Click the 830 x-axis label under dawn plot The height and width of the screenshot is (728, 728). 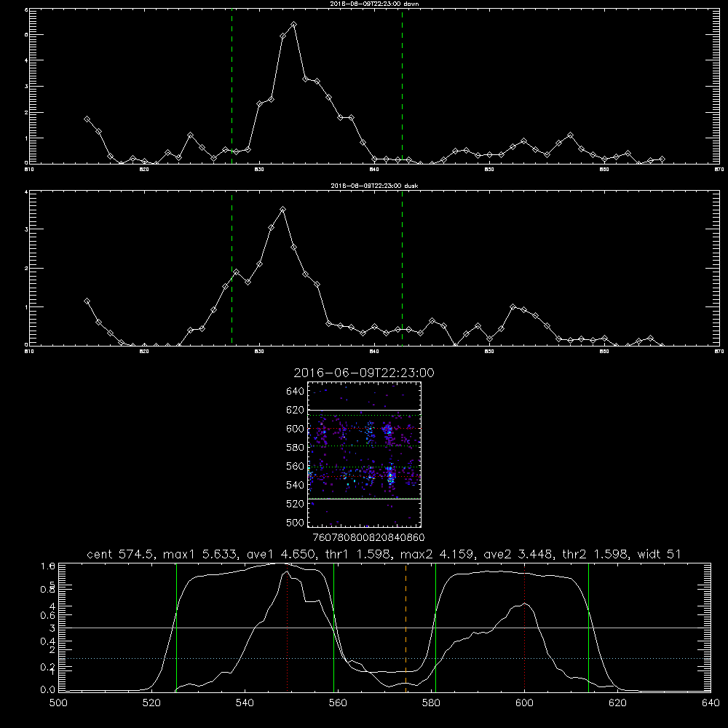tap(259, 170)
